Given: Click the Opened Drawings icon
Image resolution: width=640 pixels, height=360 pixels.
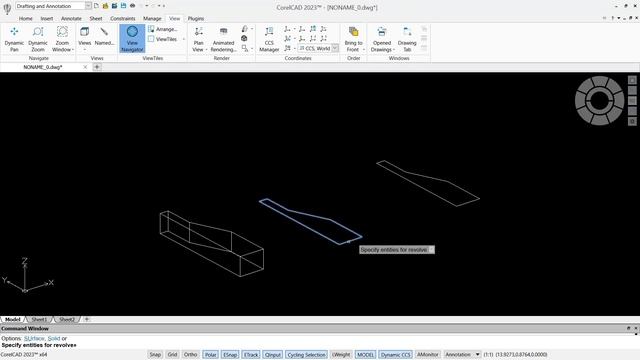Looking at the screenshot, I should pos(382,32).
